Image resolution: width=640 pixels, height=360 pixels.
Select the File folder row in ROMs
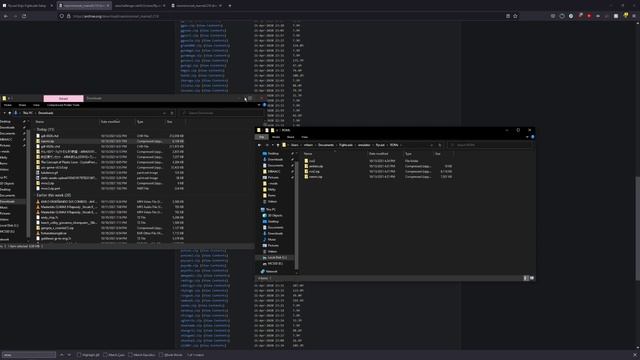pos(378,161)
